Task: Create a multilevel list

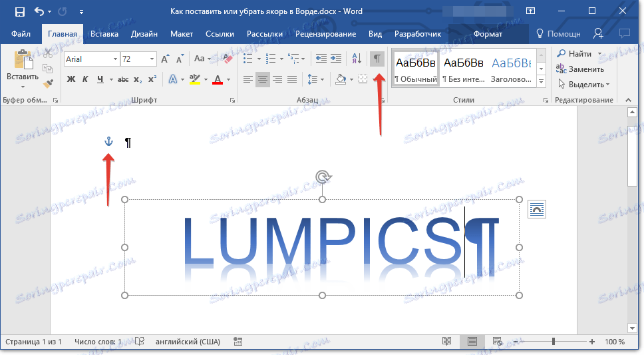Action: [x=293, y=59]
